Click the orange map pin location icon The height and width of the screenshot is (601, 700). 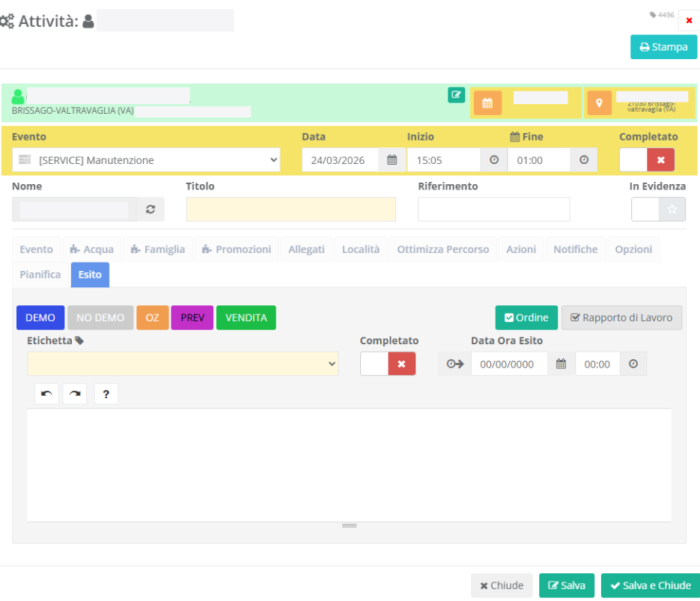[599, 103]
